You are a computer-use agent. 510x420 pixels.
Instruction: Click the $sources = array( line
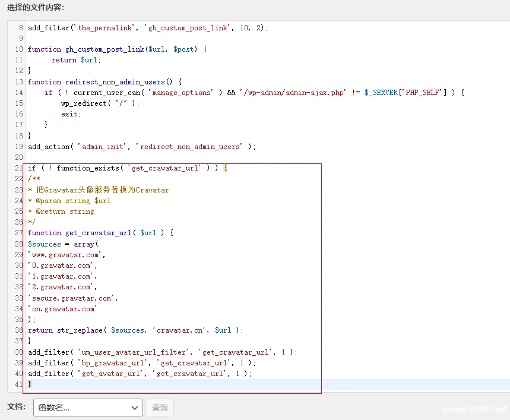click(65, 244)
